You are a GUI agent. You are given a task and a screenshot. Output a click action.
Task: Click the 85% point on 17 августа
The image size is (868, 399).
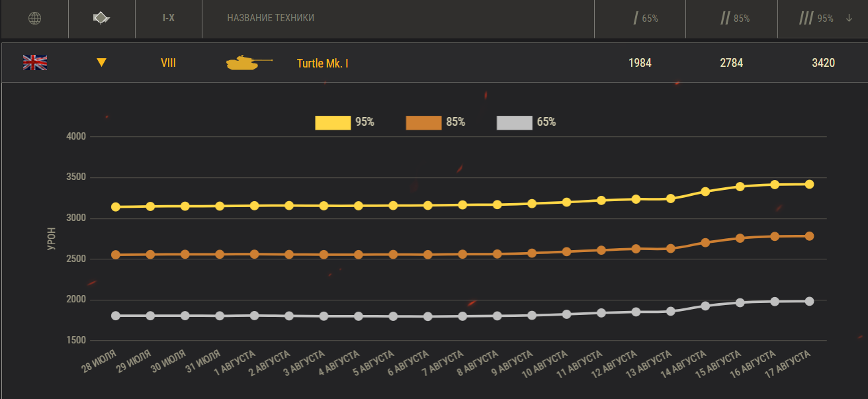[809, 236]
